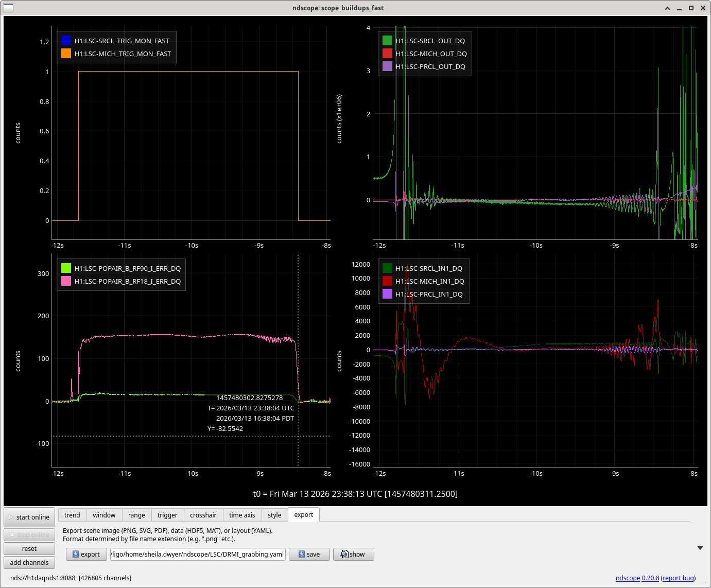Open the time axis tab
711x588 pixels.
click(x=242, y=515)
